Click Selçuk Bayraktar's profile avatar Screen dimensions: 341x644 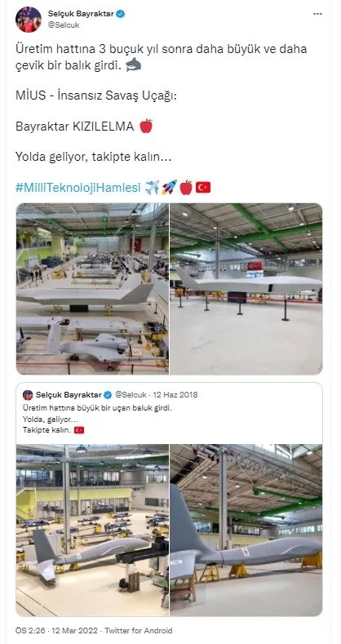(x=29, y=20)
